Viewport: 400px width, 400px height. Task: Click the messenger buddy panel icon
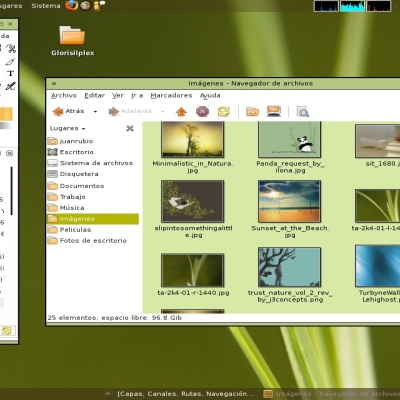99,5
